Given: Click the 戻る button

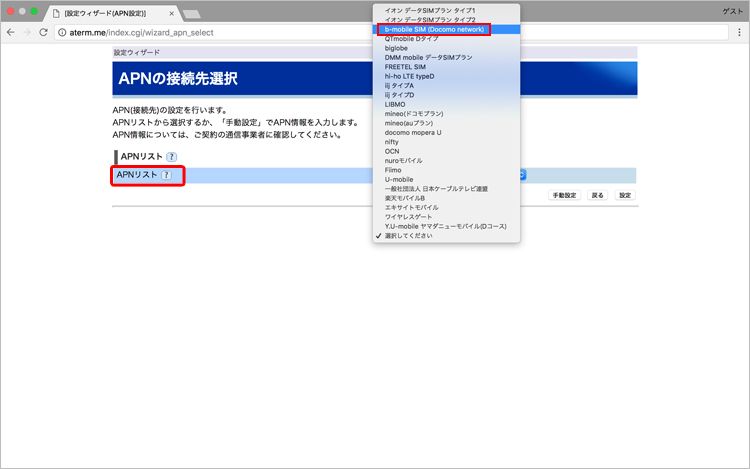Looking at the screenshot, I should pos(597,195).
